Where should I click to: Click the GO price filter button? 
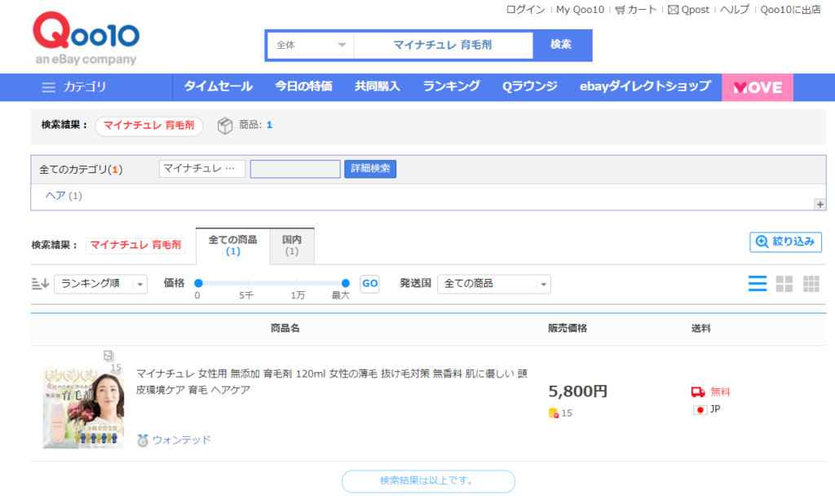pos(370,284)
